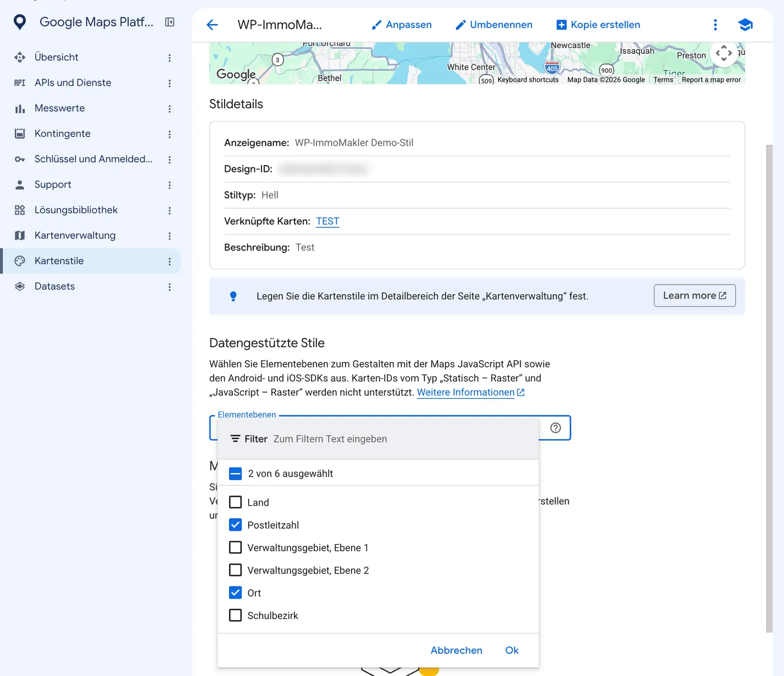Open more options for Schlüssel und Anmeldedaten
784x676 pixels.
[170, 160]
